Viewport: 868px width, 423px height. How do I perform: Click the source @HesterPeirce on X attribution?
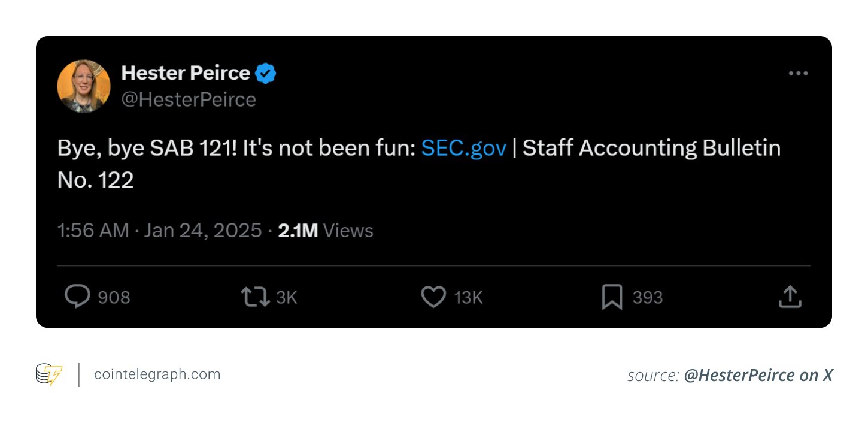730,376
